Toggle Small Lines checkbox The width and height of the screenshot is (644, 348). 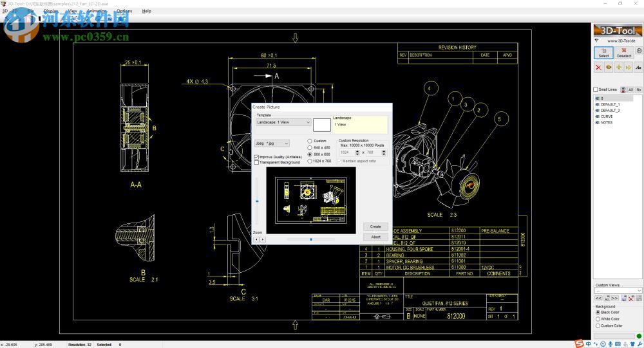coord(596,89)
